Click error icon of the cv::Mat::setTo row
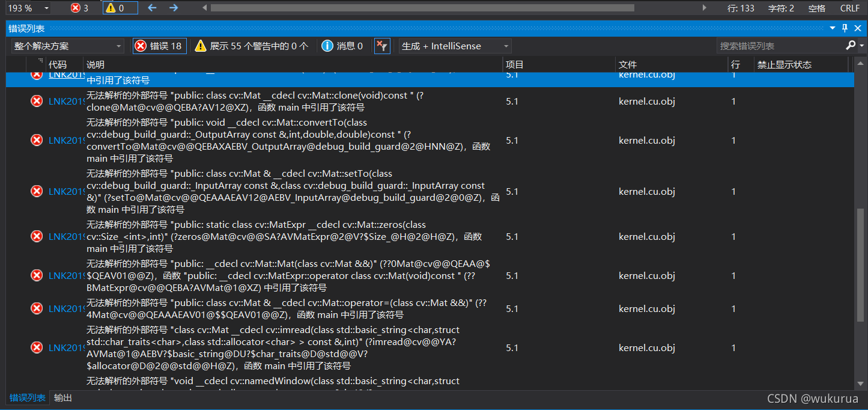Screen dimensions: 868x410 37,191
